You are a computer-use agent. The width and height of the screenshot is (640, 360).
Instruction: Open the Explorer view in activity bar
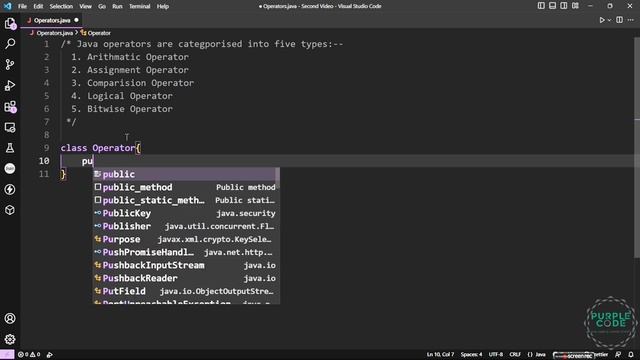pos(10,23)
